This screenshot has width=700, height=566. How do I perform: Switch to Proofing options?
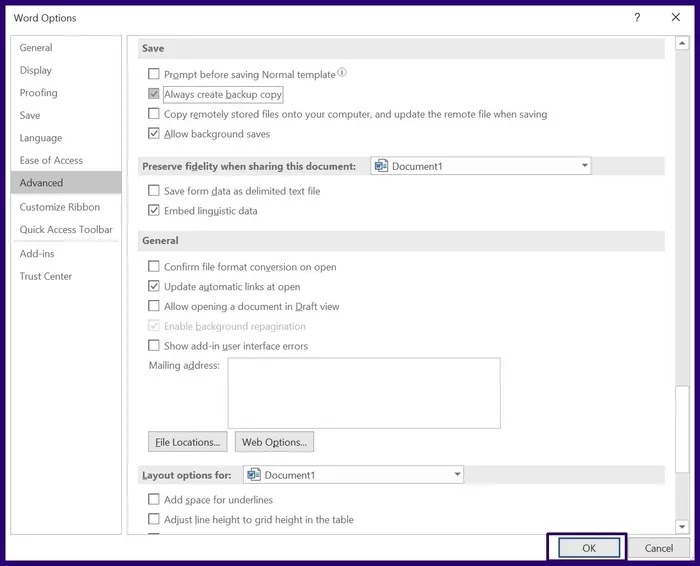coord(66,92)
